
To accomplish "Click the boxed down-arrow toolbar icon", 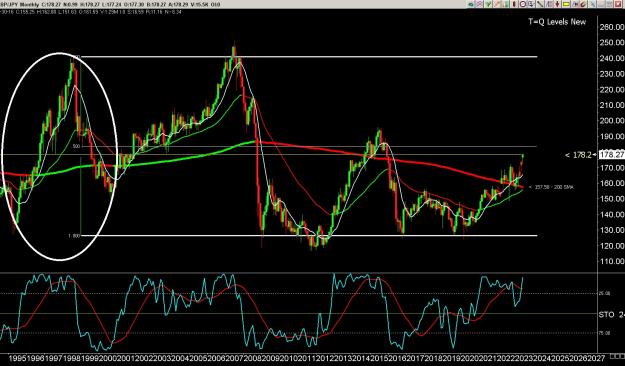I will click(531, 4).
